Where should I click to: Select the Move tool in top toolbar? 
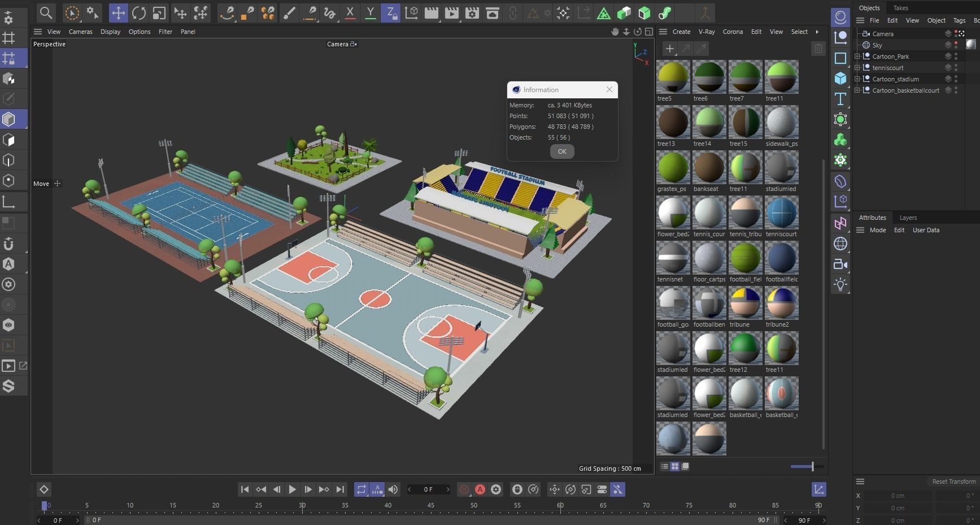[x=118, y=12]
